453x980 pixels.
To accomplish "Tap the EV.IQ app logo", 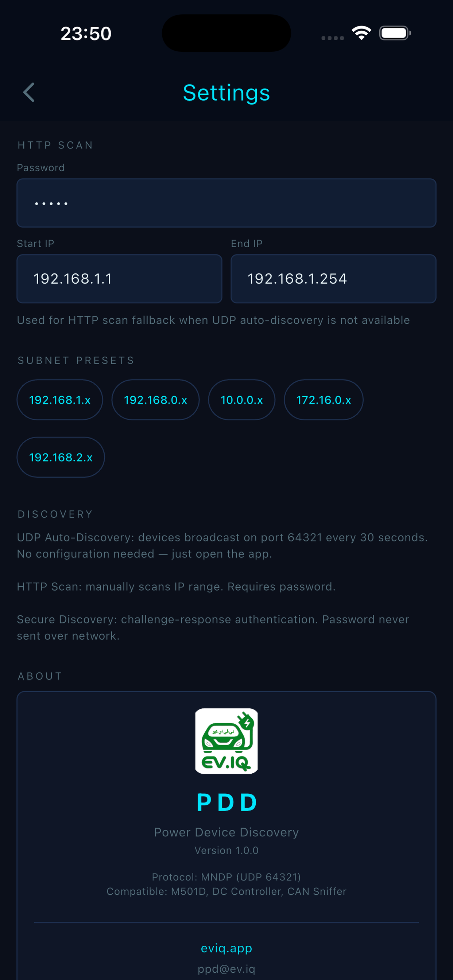I will (226, 741).
